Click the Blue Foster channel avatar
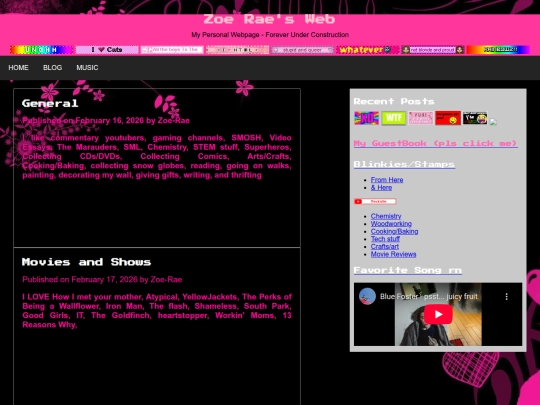 [x=367, y=296]
